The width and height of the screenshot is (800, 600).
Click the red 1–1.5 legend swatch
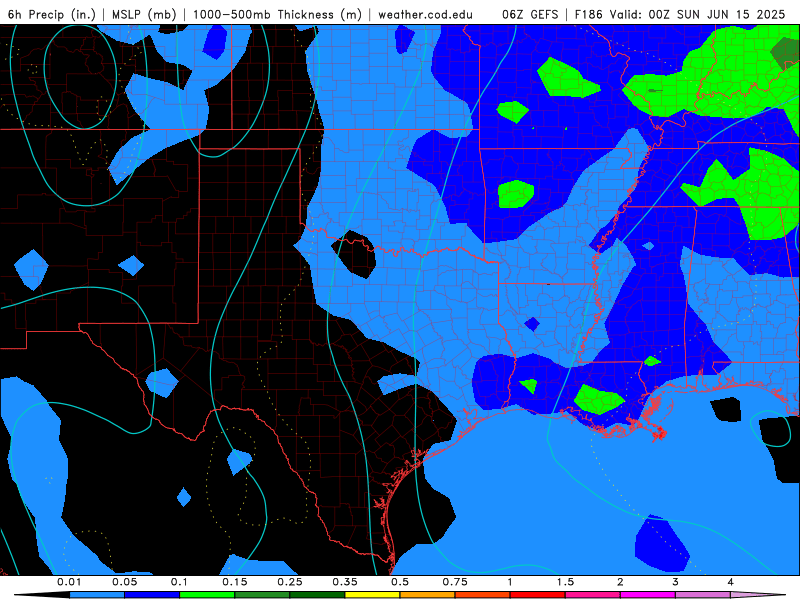pos(538,595)
